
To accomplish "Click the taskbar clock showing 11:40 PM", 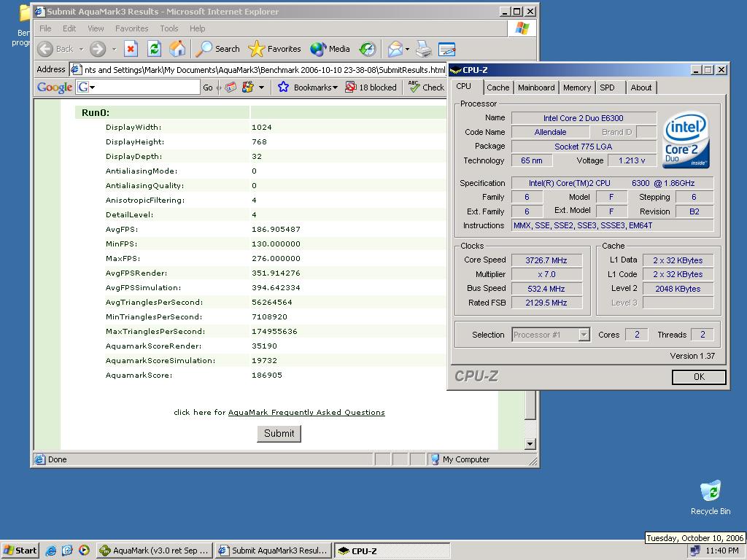I will point(722,551).
